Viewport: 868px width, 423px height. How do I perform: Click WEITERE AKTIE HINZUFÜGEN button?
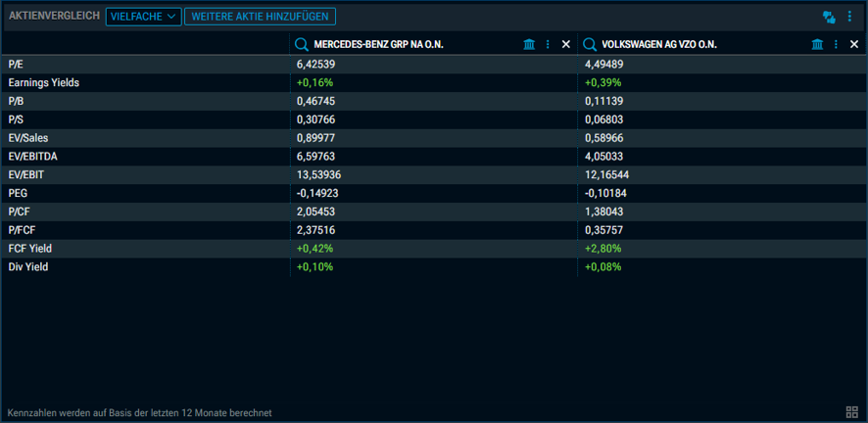pyautogui.click(x=261, y=17)
